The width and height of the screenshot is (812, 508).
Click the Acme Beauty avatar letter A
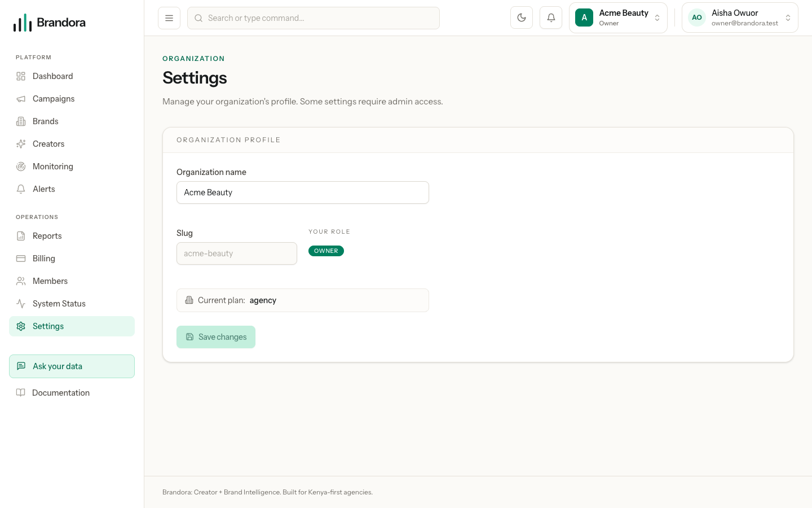(x=584, y=18)
